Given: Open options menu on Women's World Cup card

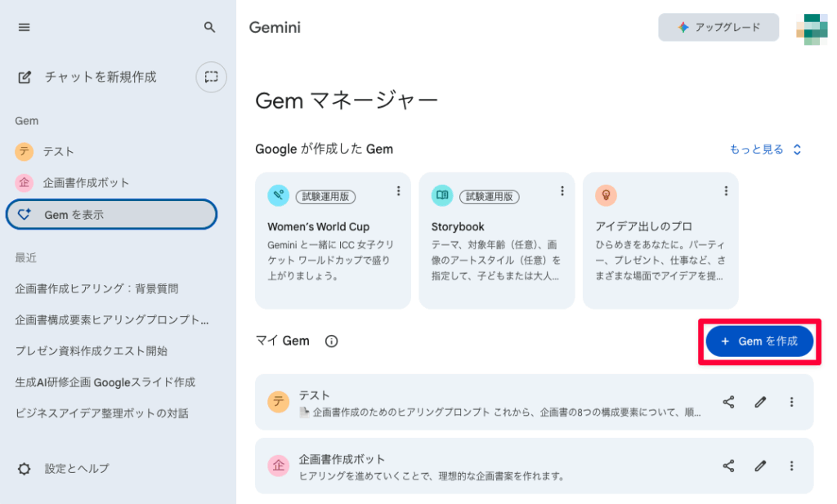Looking at the screenshot, I should pos(398,190).
